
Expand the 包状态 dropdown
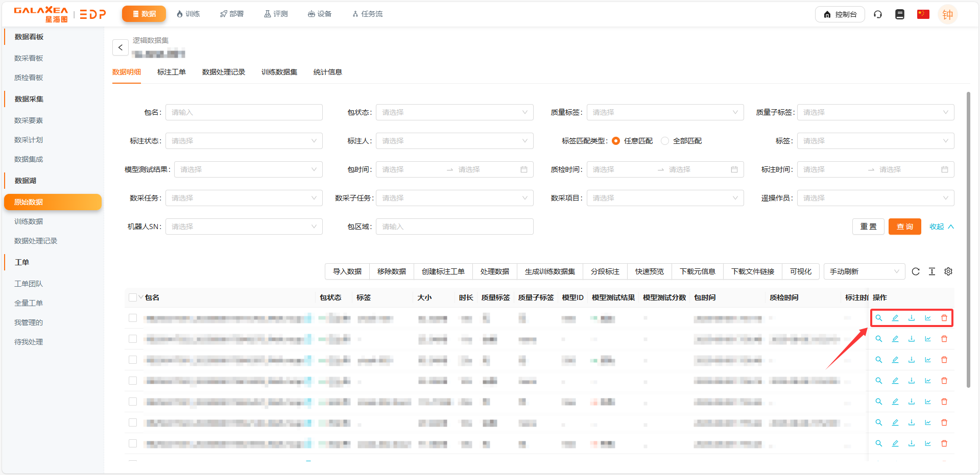pyautogui.click(x=454, y=112)
